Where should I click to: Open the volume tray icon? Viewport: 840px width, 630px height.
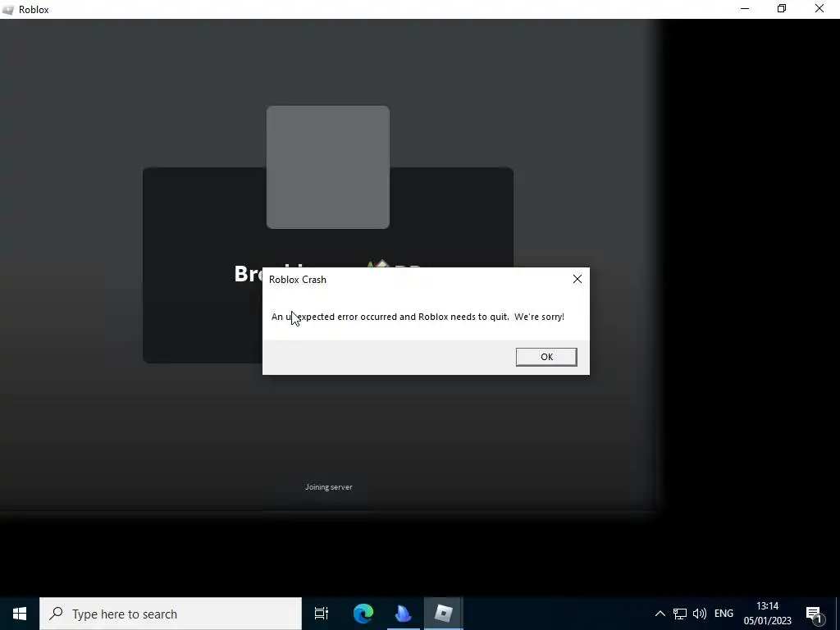point(699,614)
